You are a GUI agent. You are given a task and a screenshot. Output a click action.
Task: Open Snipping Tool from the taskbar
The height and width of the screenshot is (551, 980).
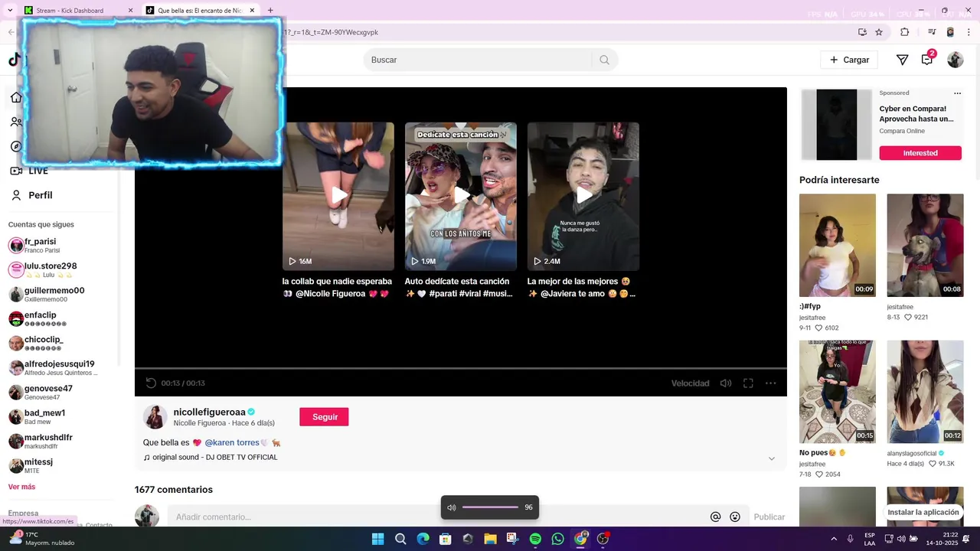(512, 539)
